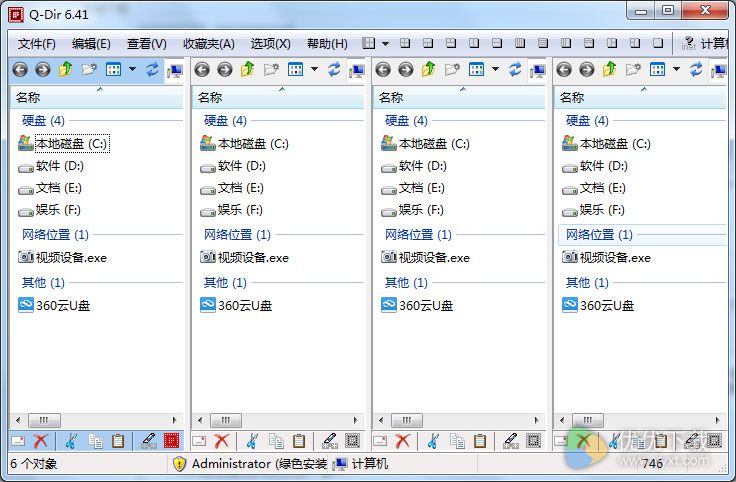Sort third pane by 名称 column header
736x482 pixels.
(x=460, y=97)
